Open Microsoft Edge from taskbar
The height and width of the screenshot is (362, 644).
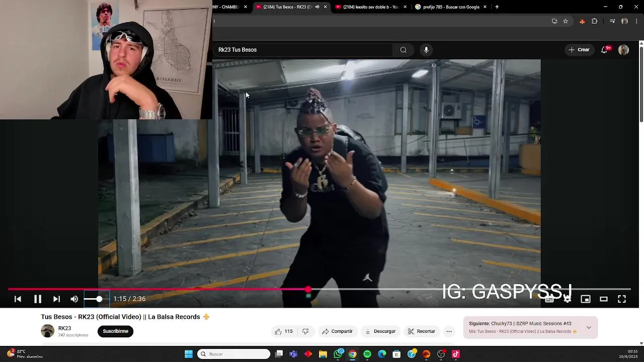pos(382,354)
